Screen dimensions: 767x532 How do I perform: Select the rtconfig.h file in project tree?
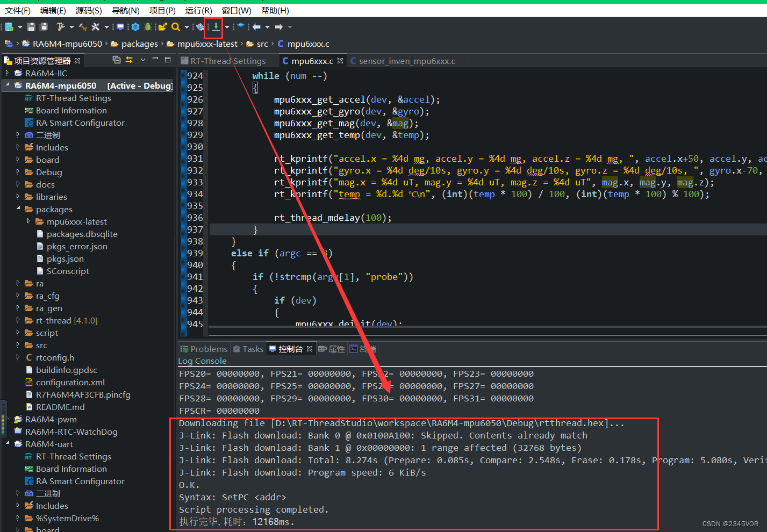55,358
